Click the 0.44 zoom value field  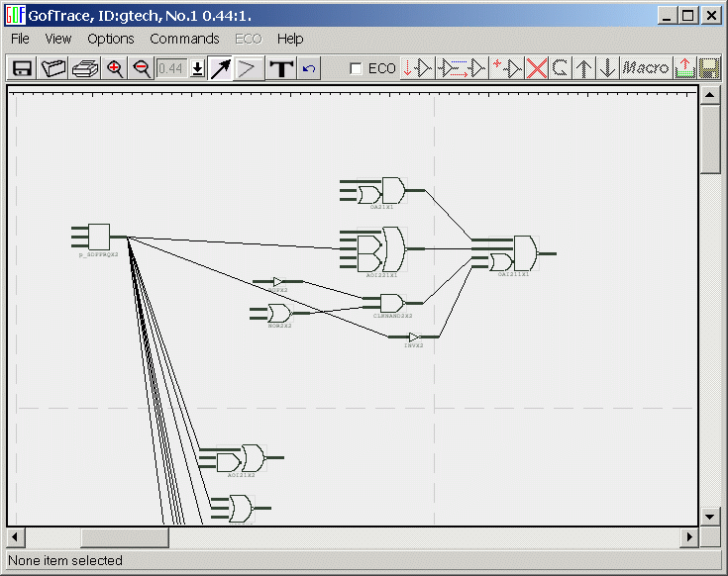coord(171,68)
